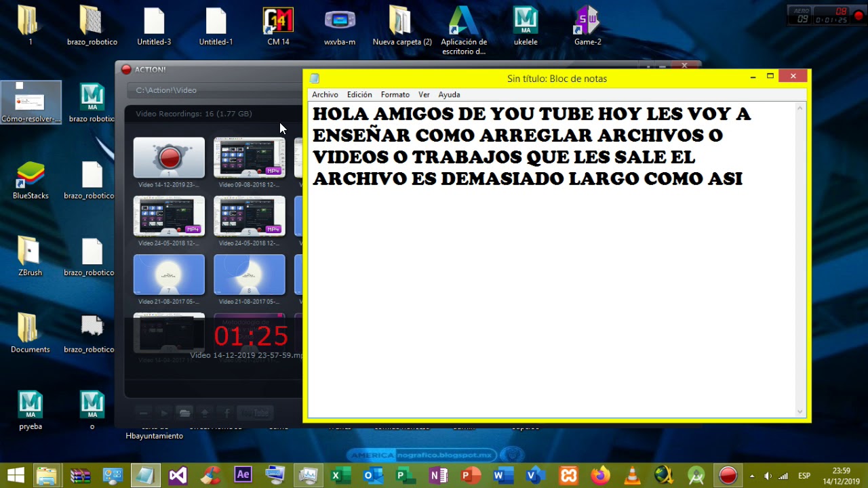868x488 pixels.
Task: Select thumbnail number 5 Video 24-05-2018
Action: (250, 216)
